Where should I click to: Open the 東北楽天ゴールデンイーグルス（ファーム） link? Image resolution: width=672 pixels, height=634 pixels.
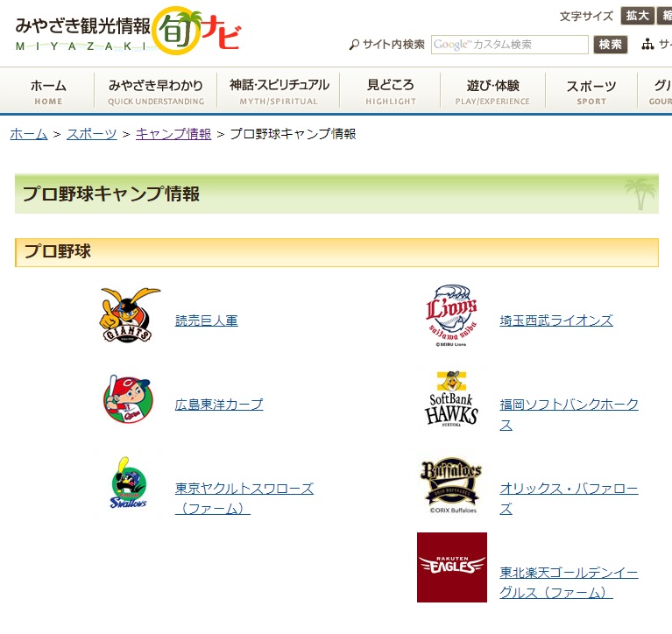pyautogui.click(x=569, y=582)
